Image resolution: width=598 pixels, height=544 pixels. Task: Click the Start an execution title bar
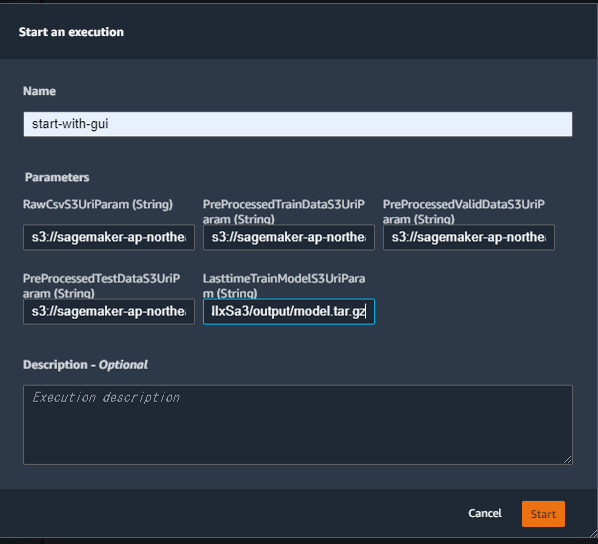299,32
